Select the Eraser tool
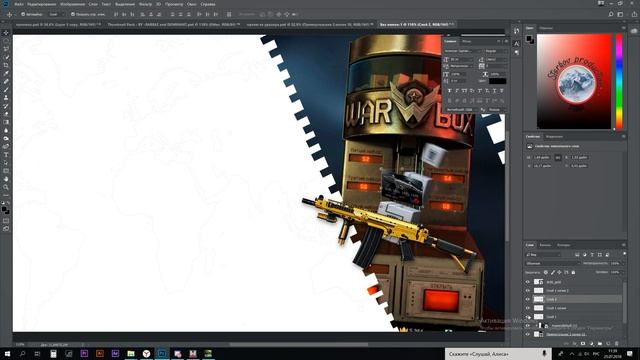This screenshot has width=640, height=360. pos(6,114)
